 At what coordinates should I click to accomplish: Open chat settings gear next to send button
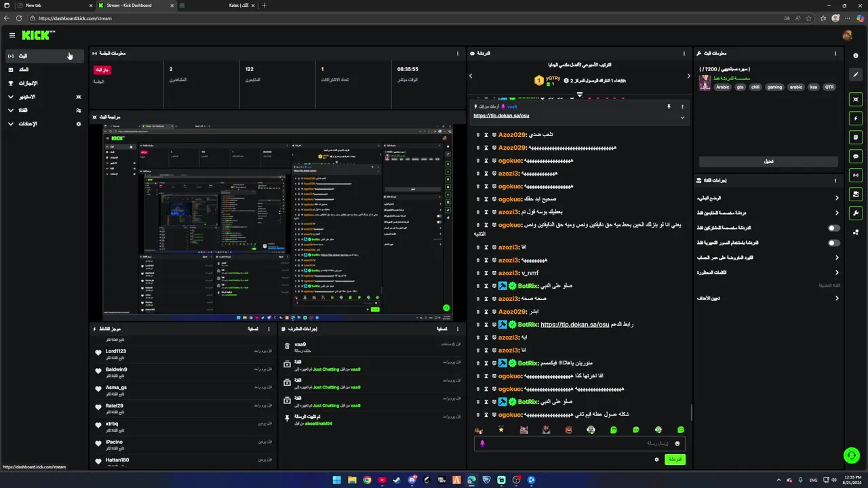click(x=656, y=460)
